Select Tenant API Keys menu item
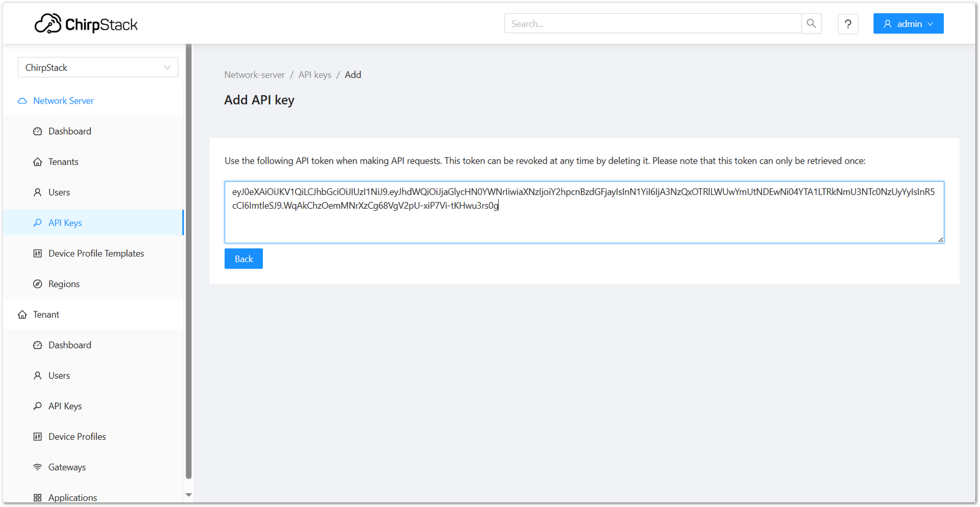Viewport: 980px width, 507px height. (x=65, y=406)
